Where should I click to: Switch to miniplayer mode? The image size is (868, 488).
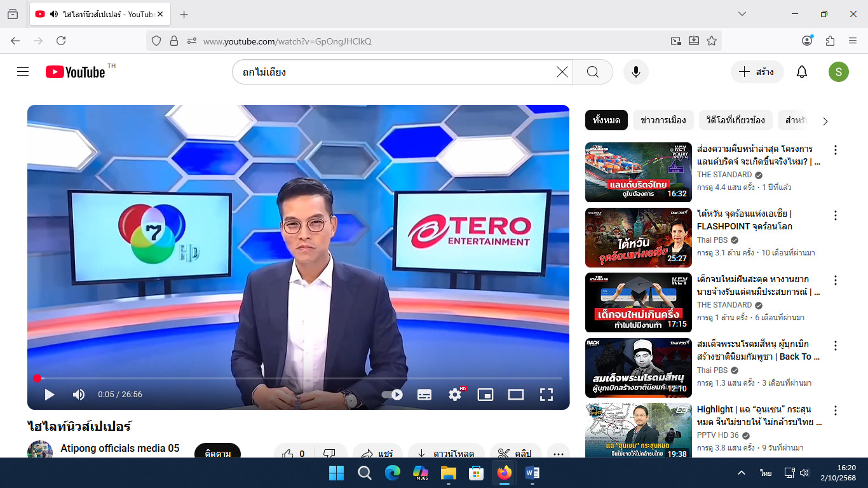point(485,395)
